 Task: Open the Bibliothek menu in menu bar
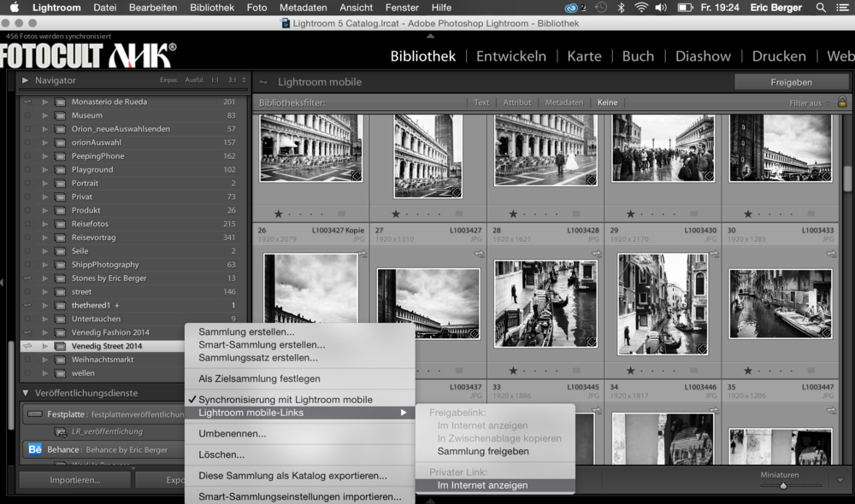tap(212, 8)
